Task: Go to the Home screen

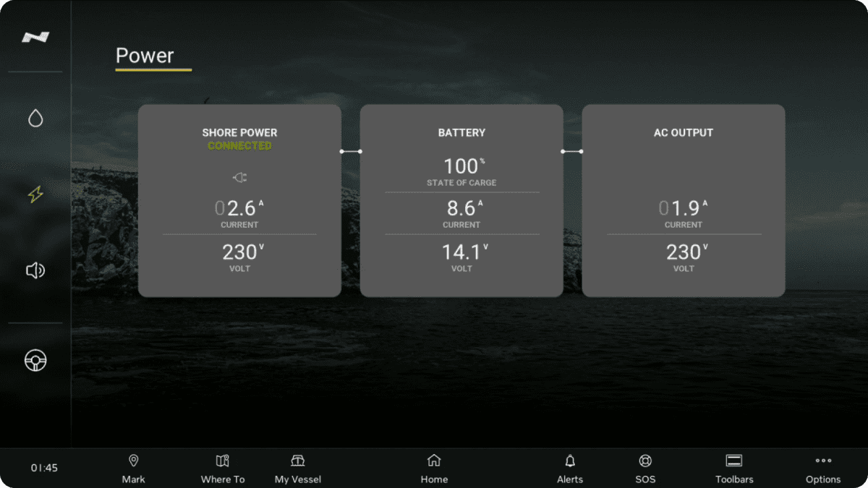Action: [434, 468]
